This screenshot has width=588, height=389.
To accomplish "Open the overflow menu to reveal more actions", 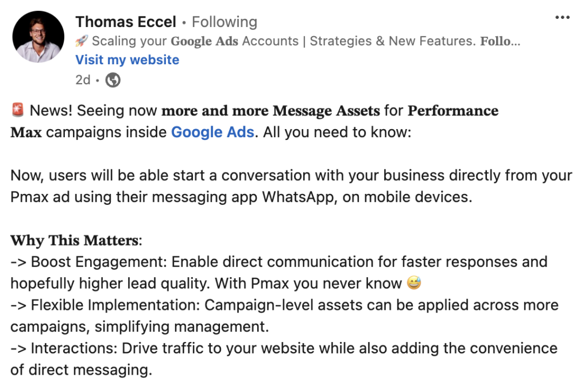I will (x=562, y=17).
